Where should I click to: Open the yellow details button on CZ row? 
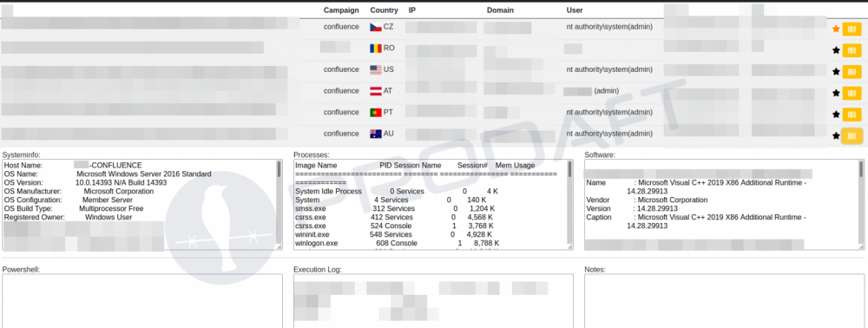click(x=852, y=30)
